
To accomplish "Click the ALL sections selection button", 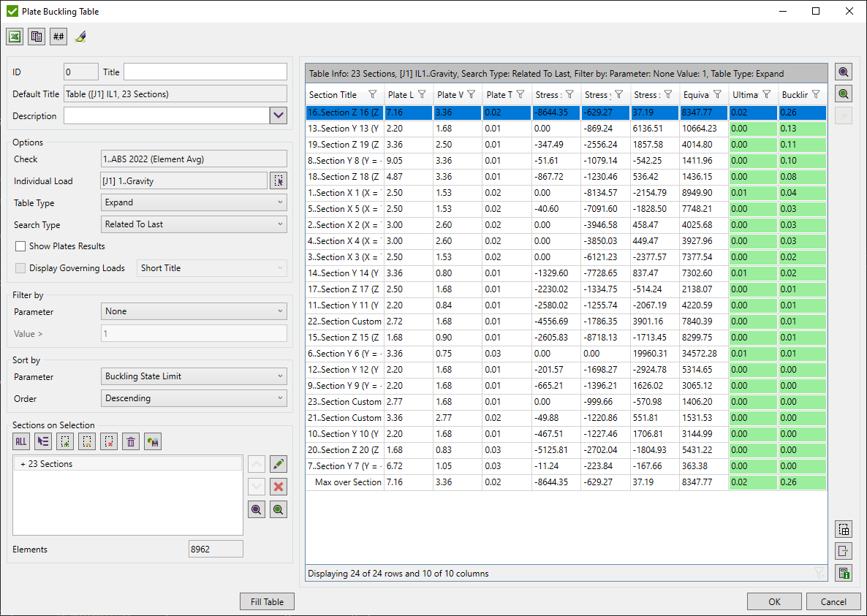I will (x=21, y=441).
